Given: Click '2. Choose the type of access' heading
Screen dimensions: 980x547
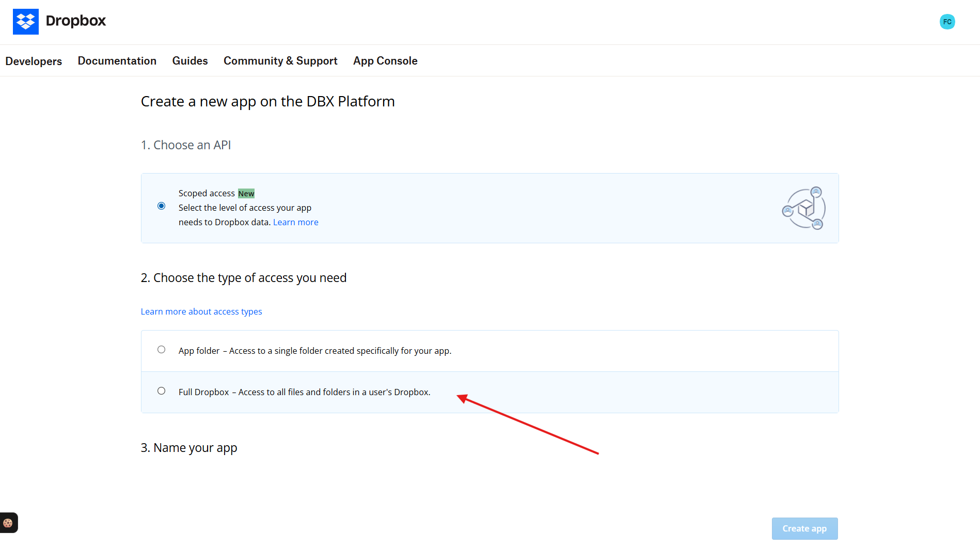Looking at the screenshot, I should (x=244, y=278).
